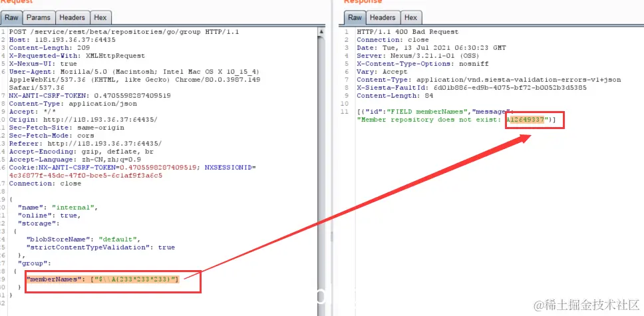Click the response Content-Type siesta-validation-errors line
644x316 pixels.
(489, 80)
